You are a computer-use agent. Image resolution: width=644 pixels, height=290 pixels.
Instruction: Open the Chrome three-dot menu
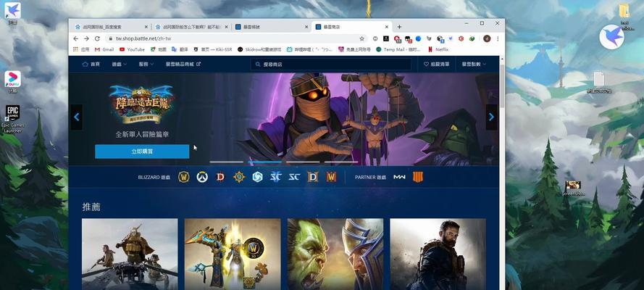pyautogui.click(x=498, y=38)
